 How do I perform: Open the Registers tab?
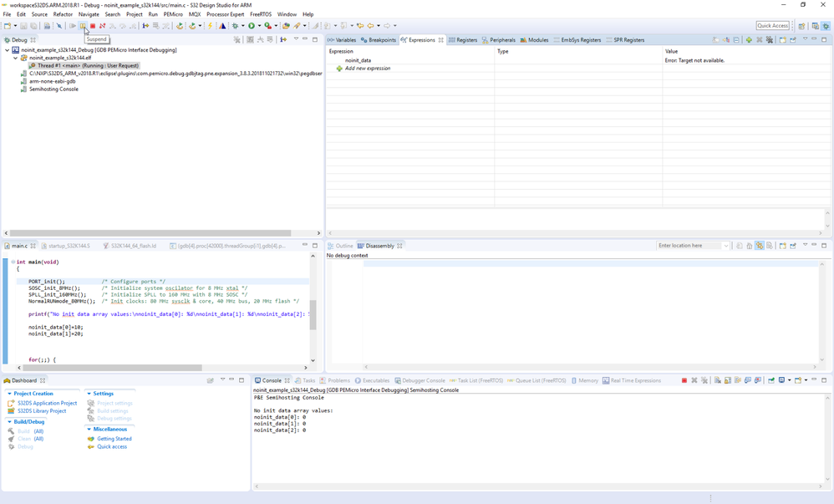click(x=463, y=40)
